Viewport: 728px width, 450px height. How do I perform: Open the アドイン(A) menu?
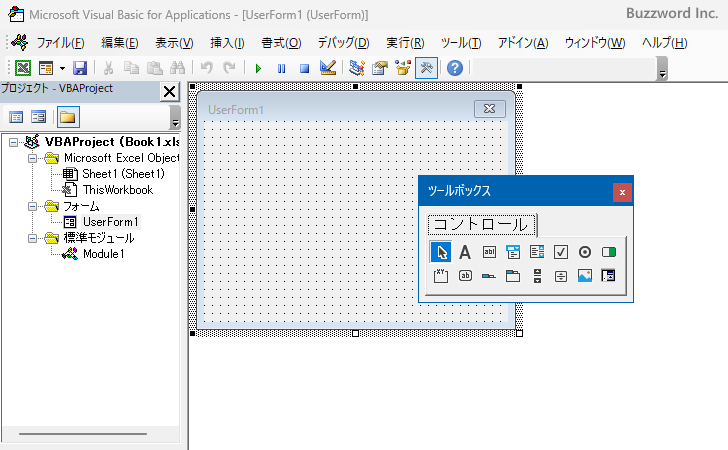[523, 43]
